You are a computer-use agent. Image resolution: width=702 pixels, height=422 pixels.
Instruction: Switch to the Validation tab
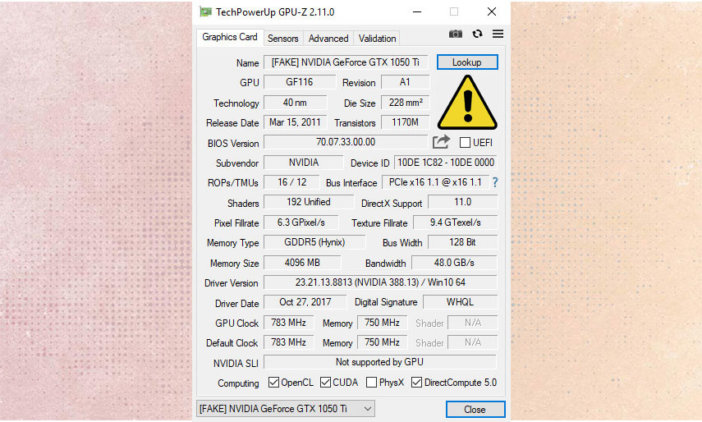(x=377, y=38)
